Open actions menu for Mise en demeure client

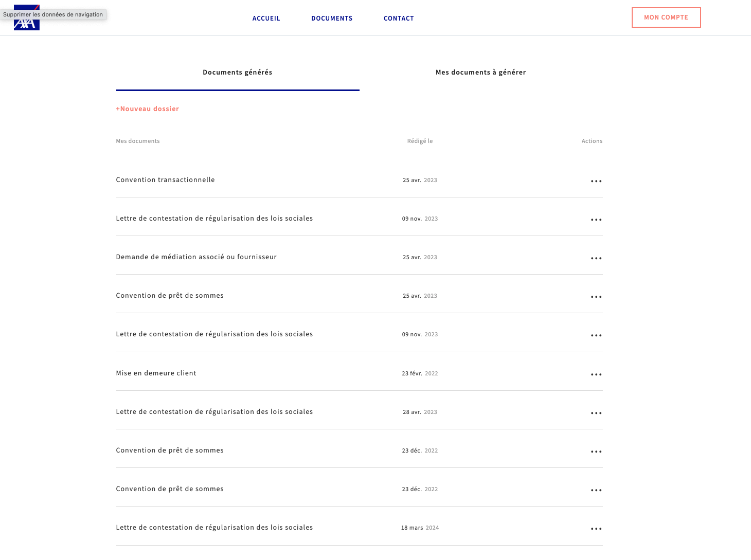596,374
